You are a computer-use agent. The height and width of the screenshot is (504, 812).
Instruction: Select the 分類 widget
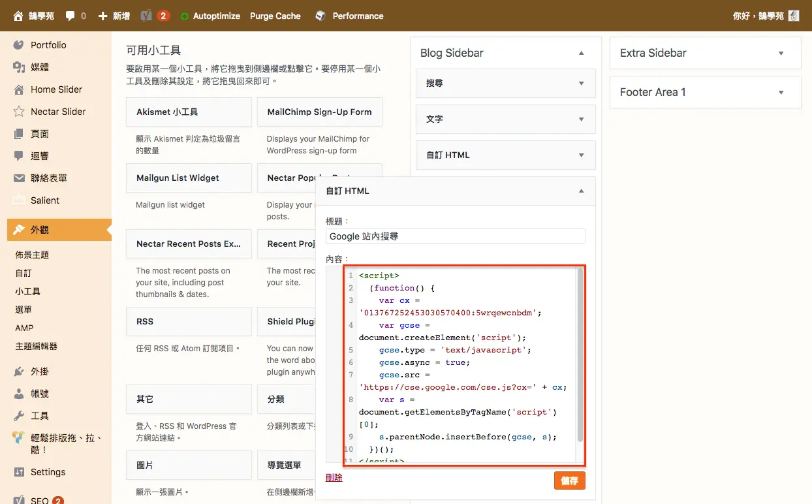[x=287, y=399]
